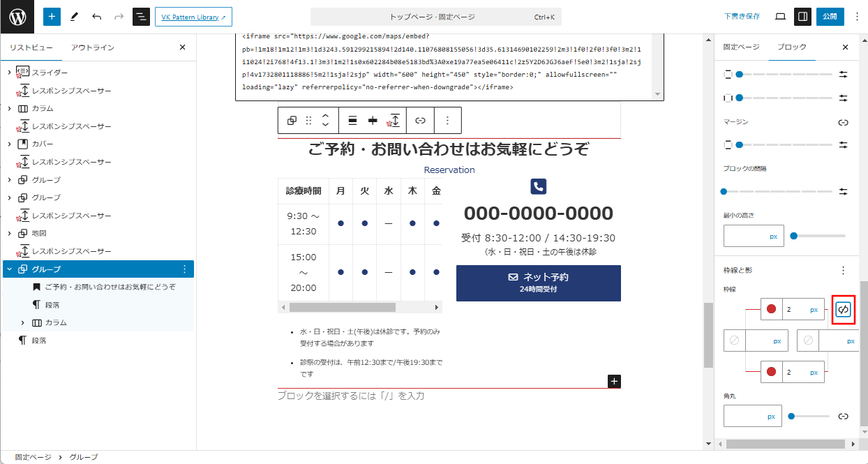Toggle the document overview list icon
This screenshot has height=464, width=868.
(x=141, y=17)
